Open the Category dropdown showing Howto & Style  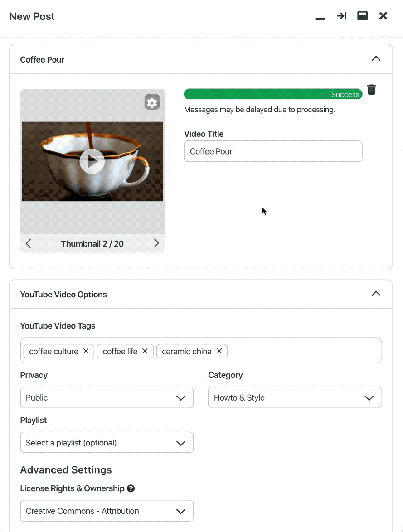click(295, 397)
